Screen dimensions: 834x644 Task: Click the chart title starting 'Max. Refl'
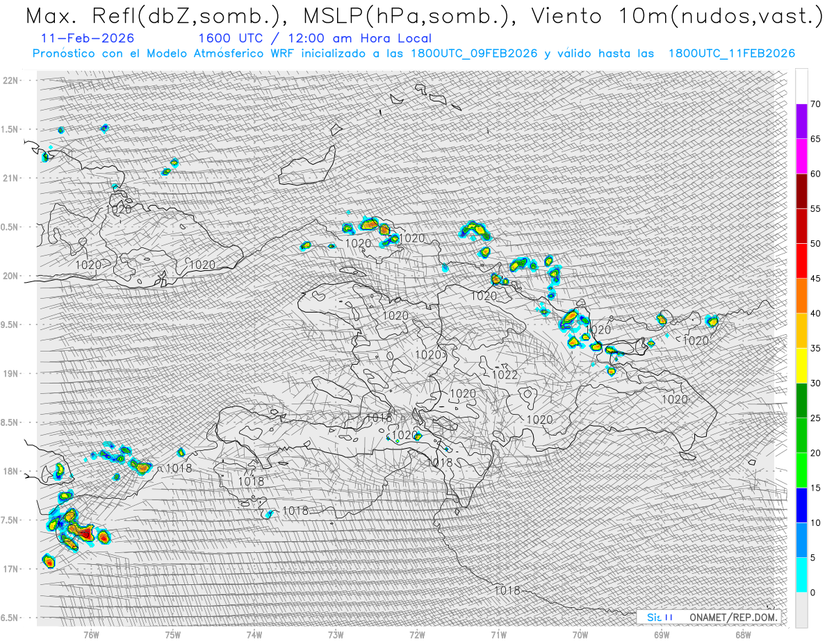click(424, 17)
